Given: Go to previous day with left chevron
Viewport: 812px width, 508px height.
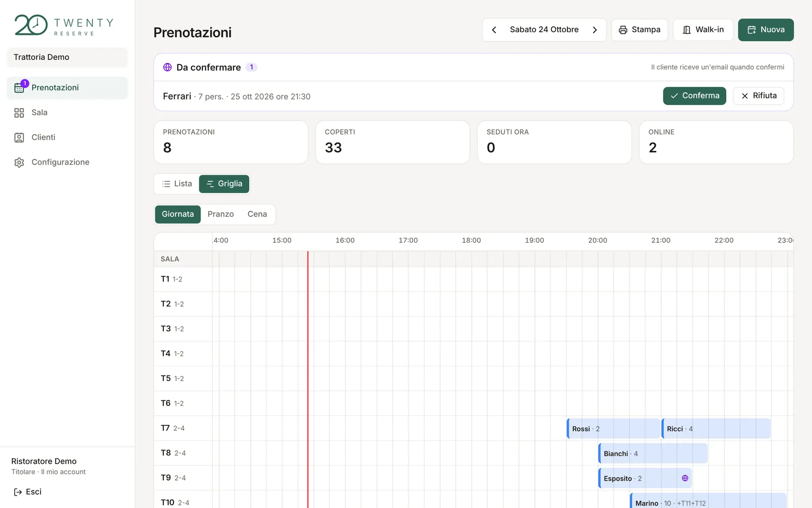Looking at the screenshot, I should tap(494, 30).
